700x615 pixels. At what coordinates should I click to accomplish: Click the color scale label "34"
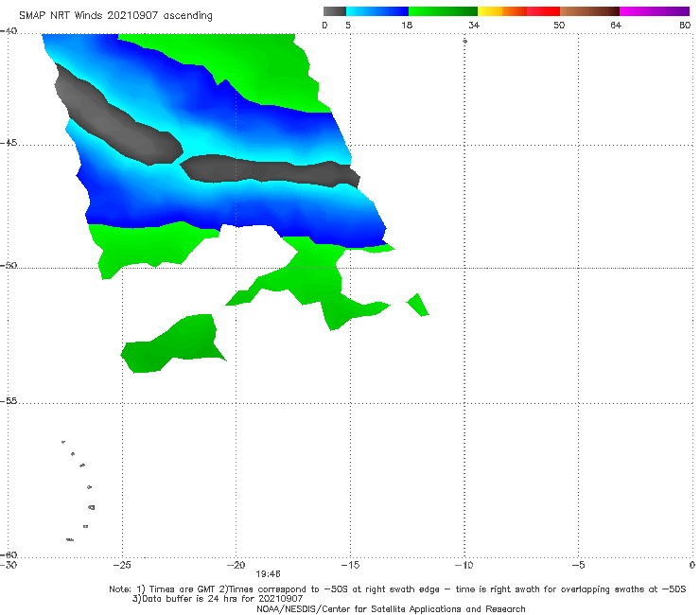click(474, 25)
